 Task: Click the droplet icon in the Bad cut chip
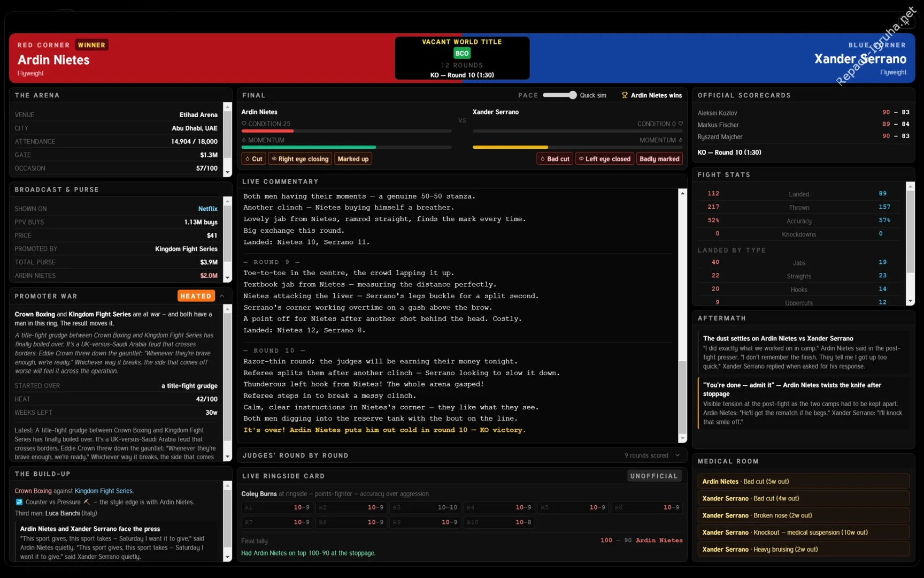(x=543, y=159)
